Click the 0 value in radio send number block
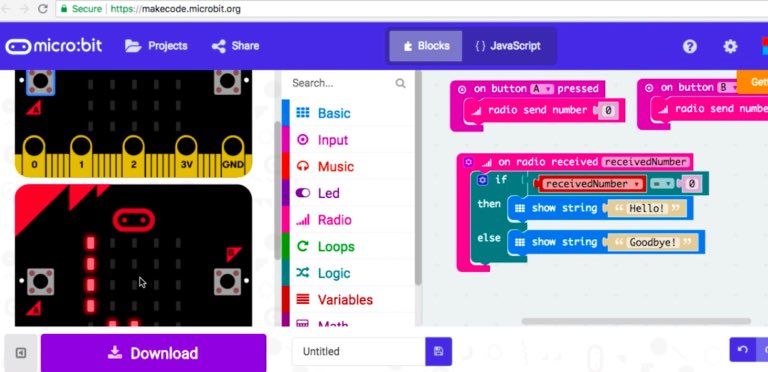 tap(608, 111)
